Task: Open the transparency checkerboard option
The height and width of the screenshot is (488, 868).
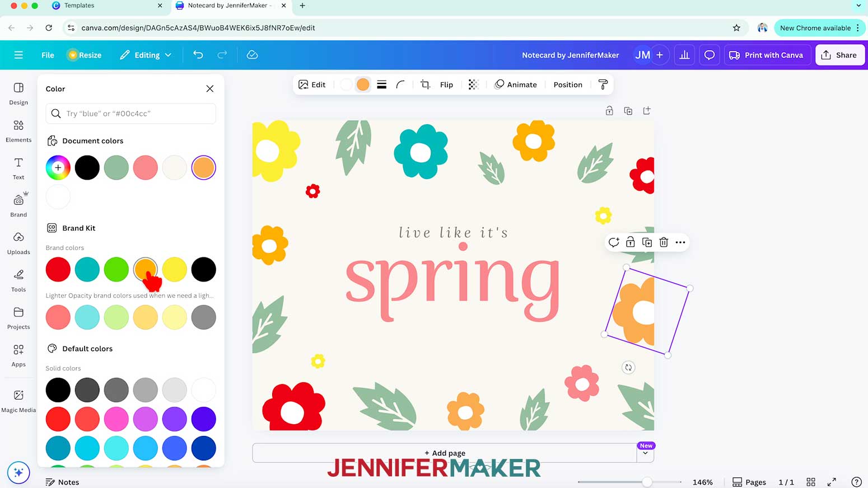Action: click(x=473, y=85)
